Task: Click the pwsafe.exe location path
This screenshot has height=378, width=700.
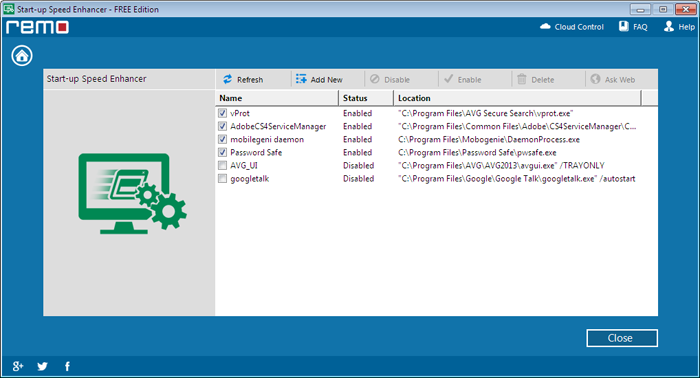Action: point(477,152)
